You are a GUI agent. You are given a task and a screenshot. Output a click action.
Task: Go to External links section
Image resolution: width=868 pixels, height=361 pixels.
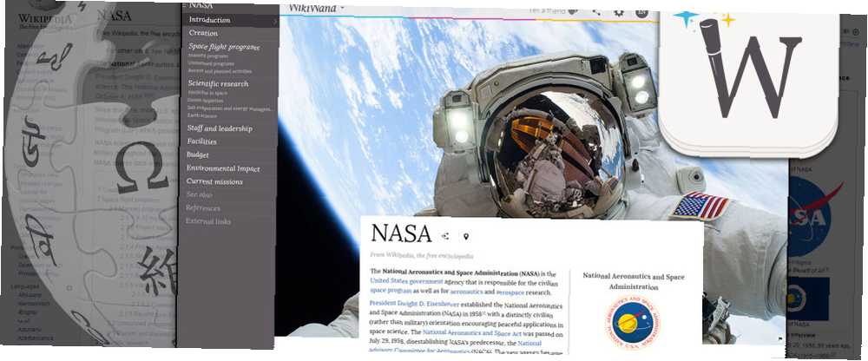208,221
